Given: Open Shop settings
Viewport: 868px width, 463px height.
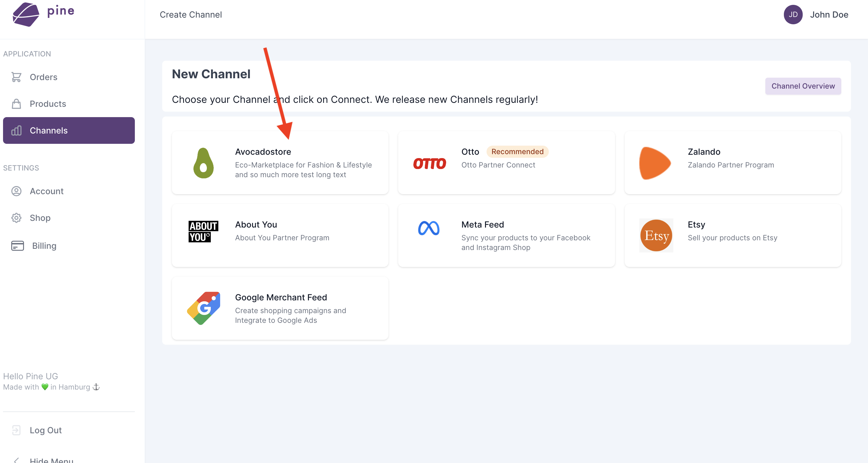Looking at the screenshot, I should (x=69, y=218).
